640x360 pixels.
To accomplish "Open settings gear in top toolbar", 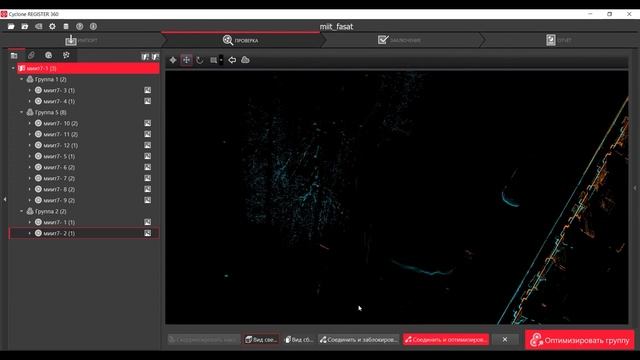I will tap(52, 27).
